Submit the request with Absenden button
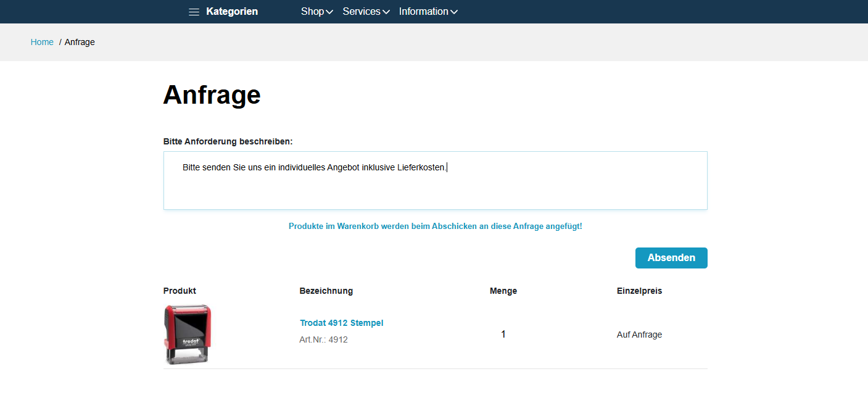Image resolution: width=868 pixels, height=395 pixels. [671, 258]
